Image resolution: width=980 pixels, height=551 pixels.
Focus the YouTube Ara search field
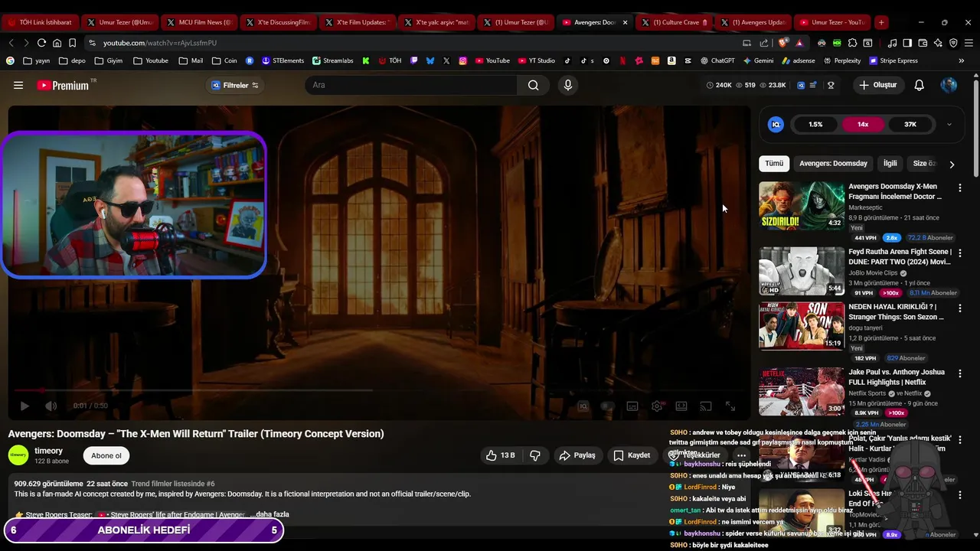412,85
